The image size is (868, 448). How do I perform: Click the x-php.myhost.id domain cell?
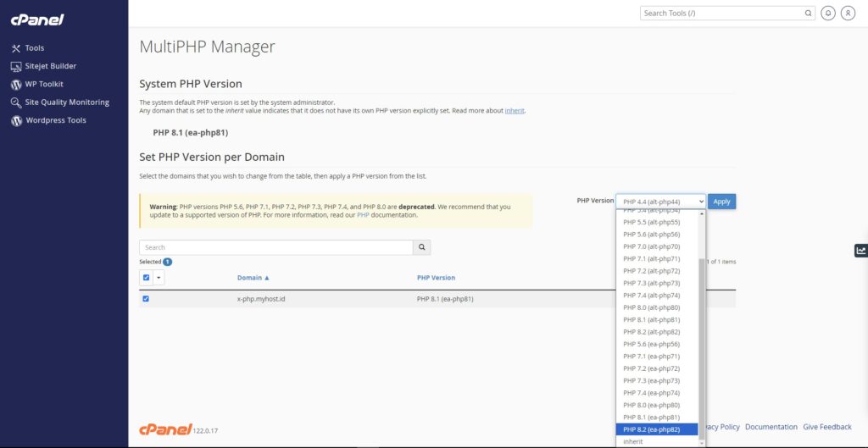(x=261, y=299)
